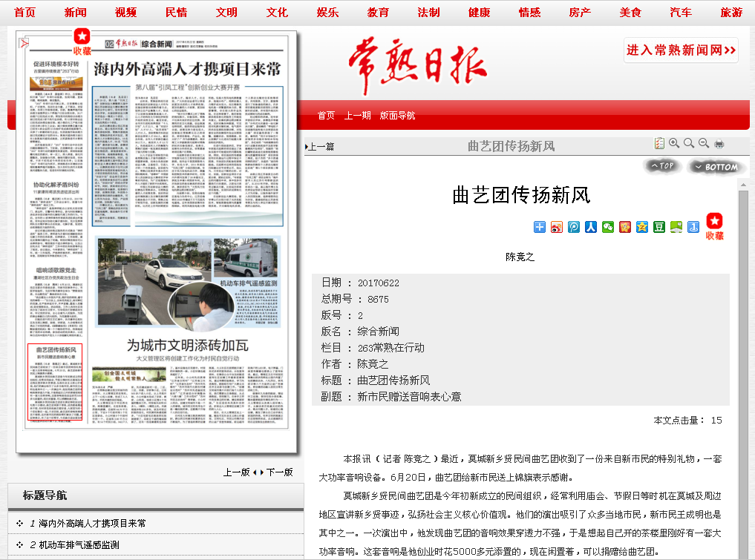Click the light green share icon after Douban
Viewport: 755px width, 560px height.
[x=676, y=227]
